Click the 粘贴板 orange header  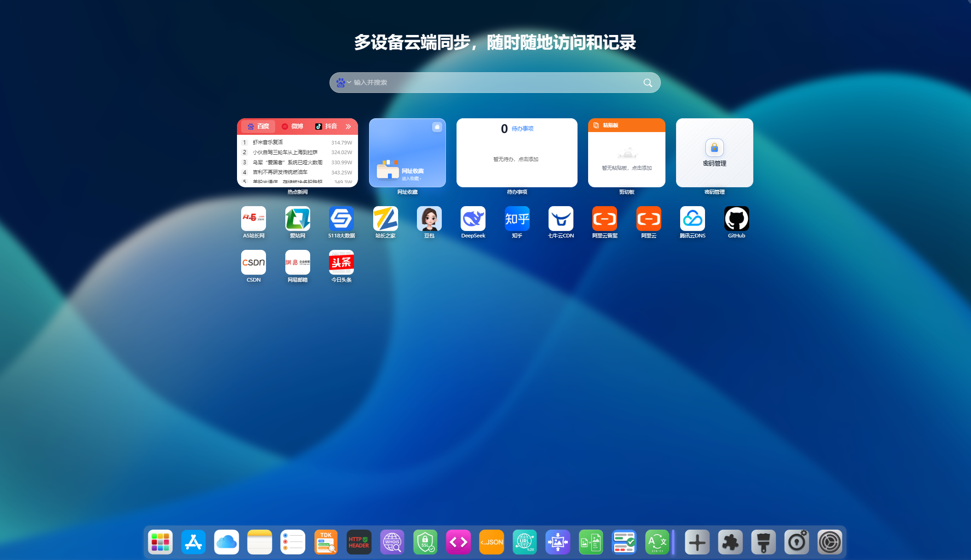pyautogui.click(x=627, y=125)
